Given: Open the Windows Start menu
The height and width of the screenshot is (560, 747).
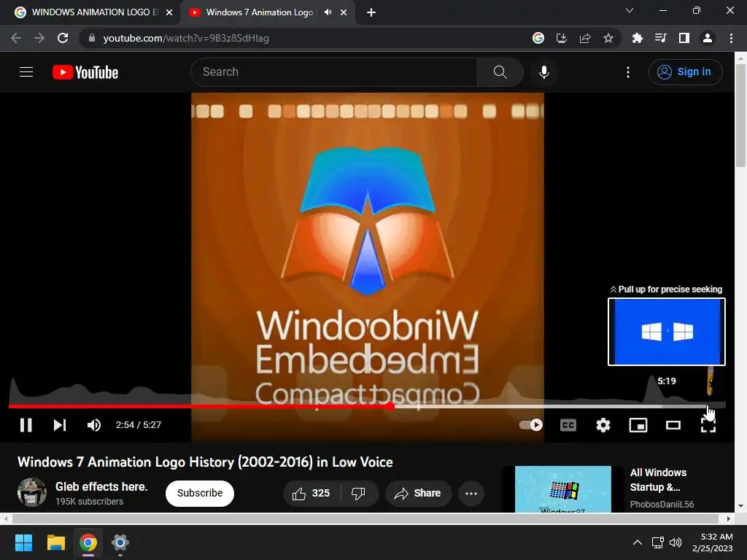Looking at the screenshot, I should tap(23, 542).
